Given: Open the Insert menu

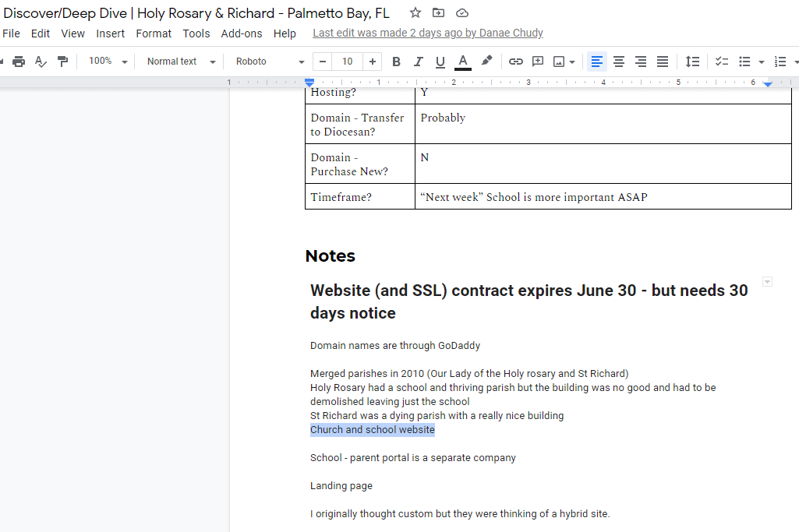Looking at the screenshot, I should tap(110, 33).
